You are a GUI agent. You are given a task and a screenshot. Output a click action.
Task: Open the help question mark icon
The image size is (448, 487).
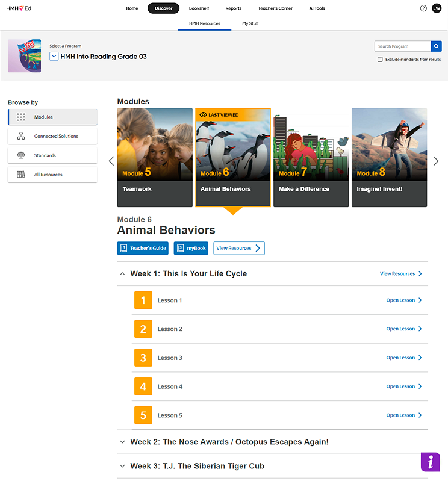[x=423, y=8]
